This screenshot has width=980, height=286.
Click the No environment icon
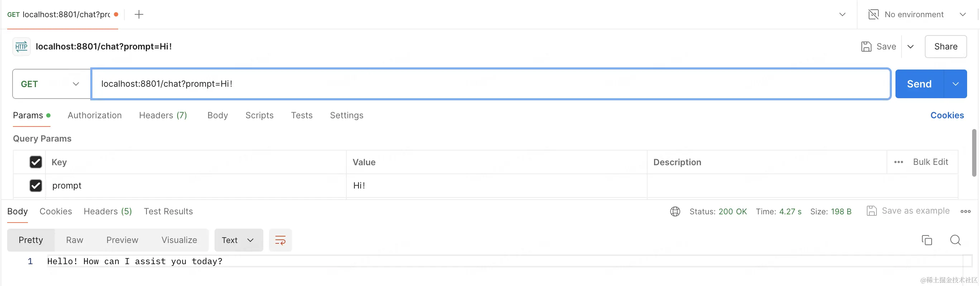[874, 14]
